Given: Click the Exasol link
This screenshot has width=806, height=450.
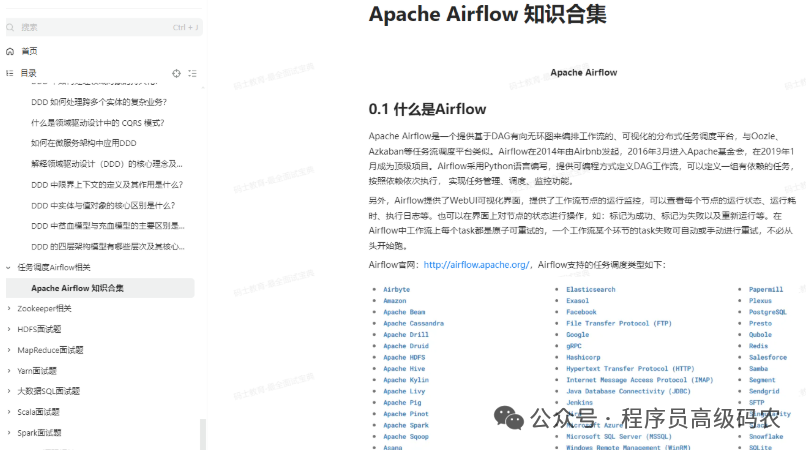Looking at the screenshot, I should coord(577,301).
